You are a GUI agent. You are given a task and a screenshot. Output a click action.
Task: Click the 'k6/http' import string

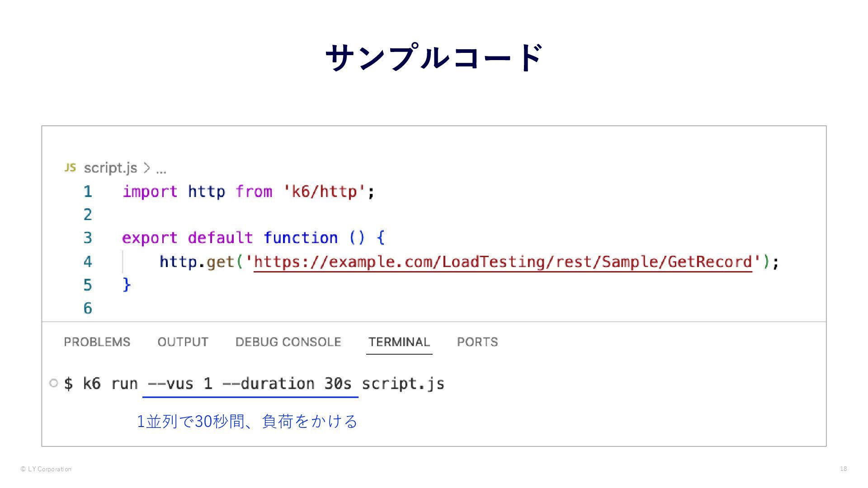click(x=324, y=192)
